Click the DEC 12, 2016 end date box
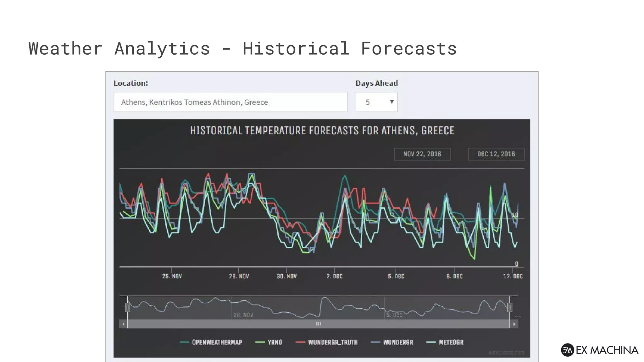The width and height of the screenshot is (644, 362). point(496,154)
